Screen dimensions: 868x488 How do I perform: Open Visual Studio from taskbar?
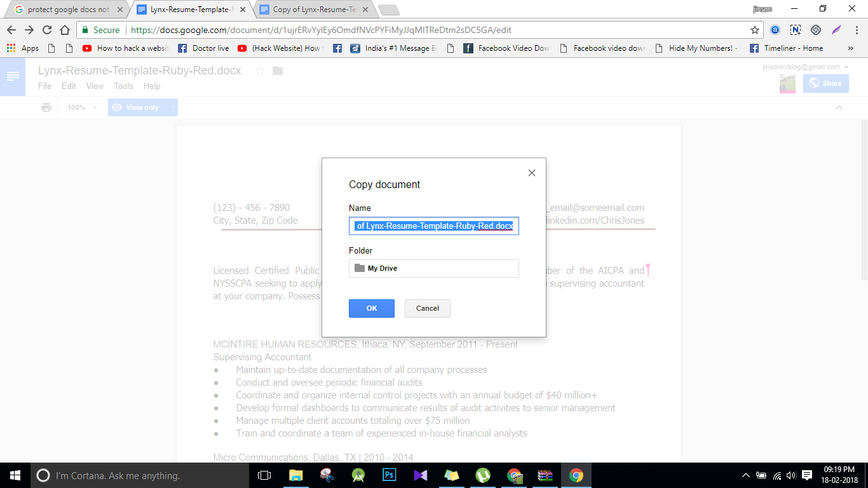click(x=420, y=475)
